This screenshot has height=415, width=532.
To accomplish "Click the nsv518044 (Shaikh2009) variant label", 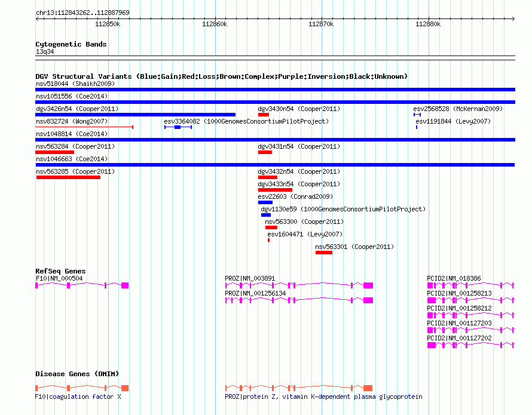I will click(75, 84).
